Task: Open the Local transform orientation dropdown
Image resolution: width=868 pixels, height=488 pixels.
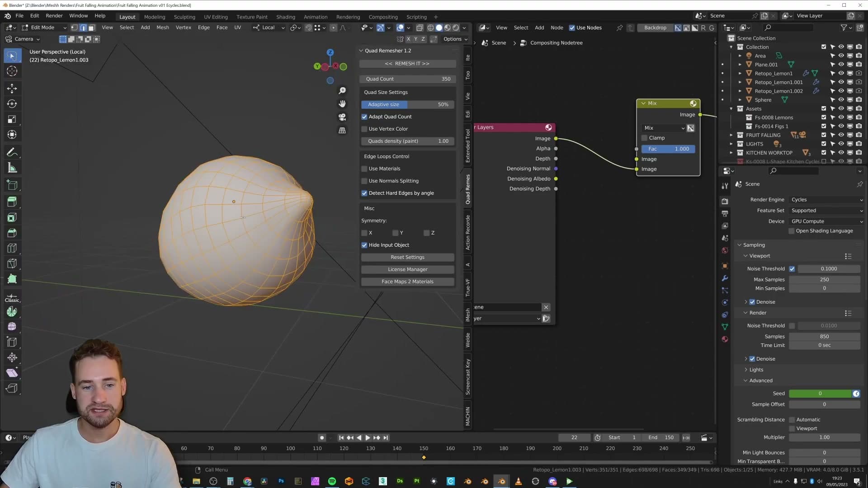Action: pos(269,28)
